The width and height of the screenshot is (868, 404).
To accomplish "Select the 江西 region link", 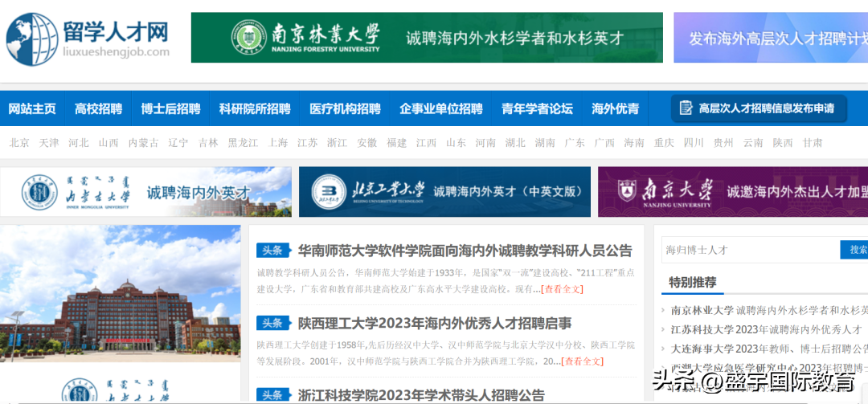I will 426,143.
